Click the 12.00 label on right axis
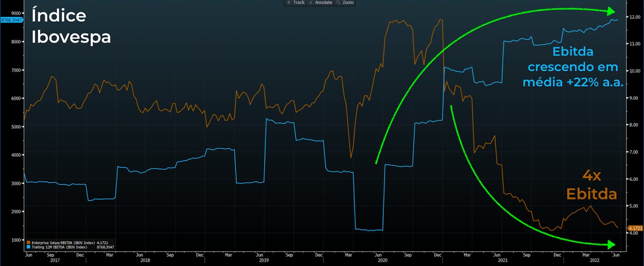 (635, 17)
